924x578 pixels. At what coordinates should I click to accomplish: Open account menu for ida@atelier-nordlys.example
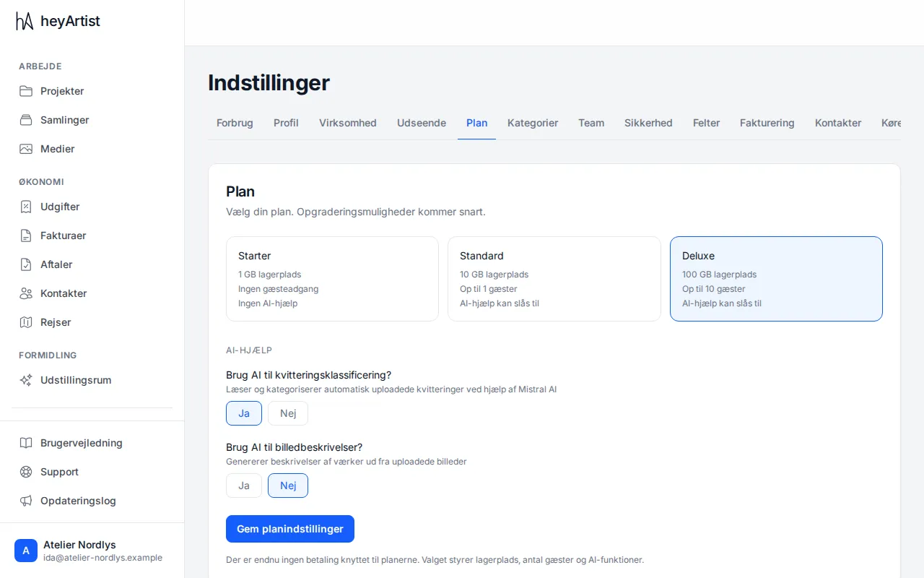(x=92, y=551)
